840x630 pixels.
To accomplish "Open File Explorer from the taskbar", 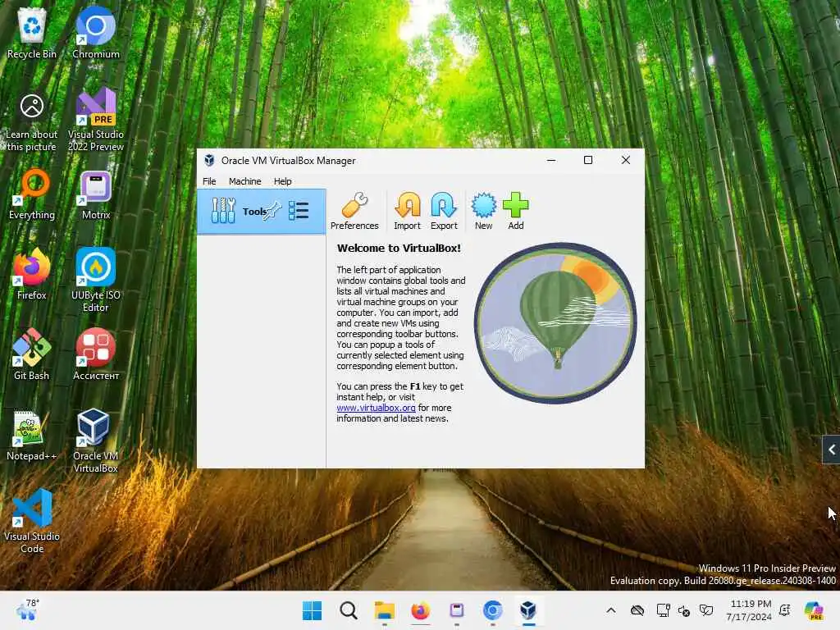I will click(x=385, y=610).
